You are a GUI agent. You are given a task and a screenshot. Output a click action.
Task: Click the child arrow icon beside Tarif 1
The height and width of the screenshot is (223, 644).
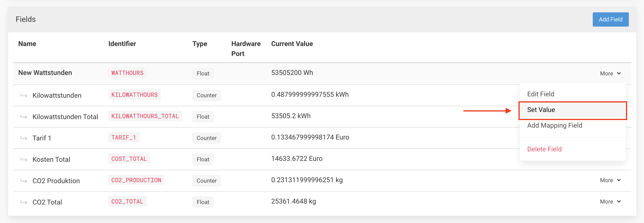click(x=24, y=138)
